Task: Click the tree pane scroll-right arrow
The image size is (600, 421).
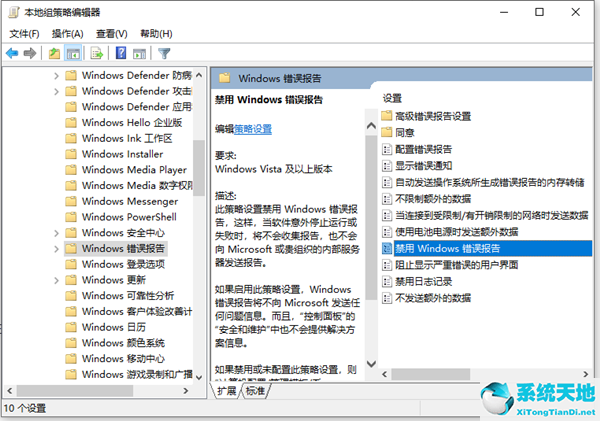Action: coord(186,391)
